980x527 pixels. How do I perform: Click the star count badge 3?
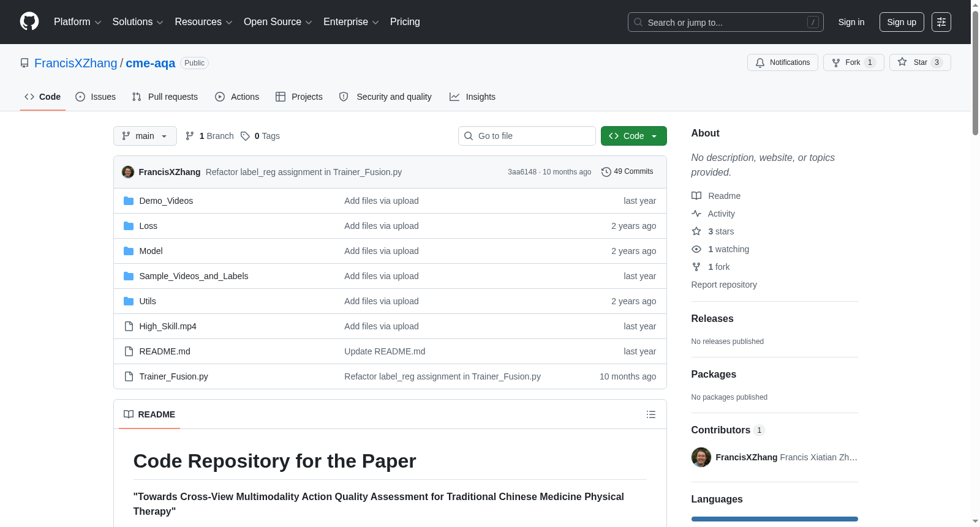(937, 62)
